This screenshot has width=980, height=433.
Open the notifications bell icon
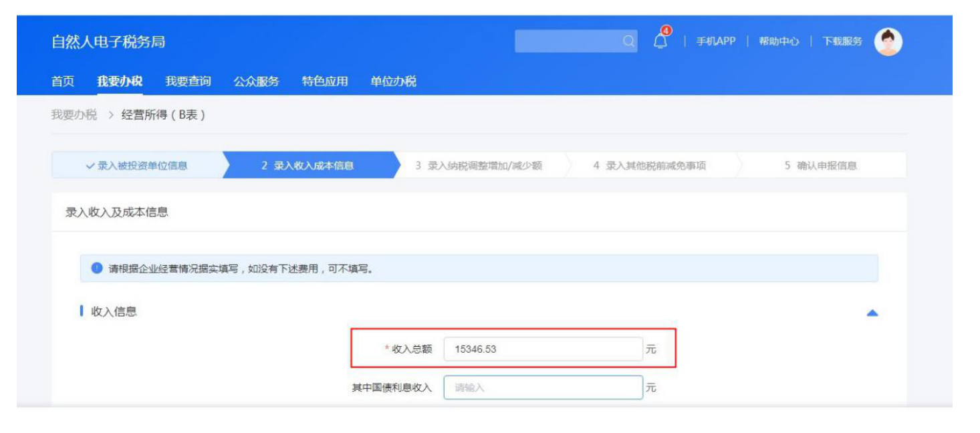(660, 41)
